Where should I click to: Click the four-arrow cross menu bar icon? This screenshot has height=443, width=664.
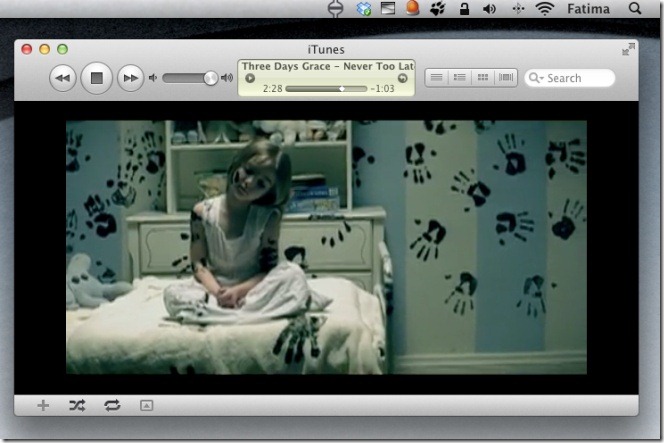click(x=518, y=9)
